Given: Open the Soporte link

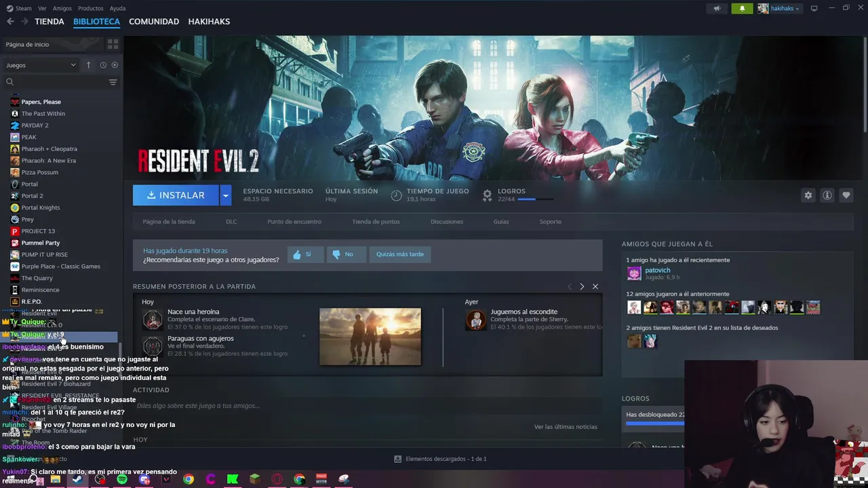Looking at the screenshot, I should pos(551,222).
